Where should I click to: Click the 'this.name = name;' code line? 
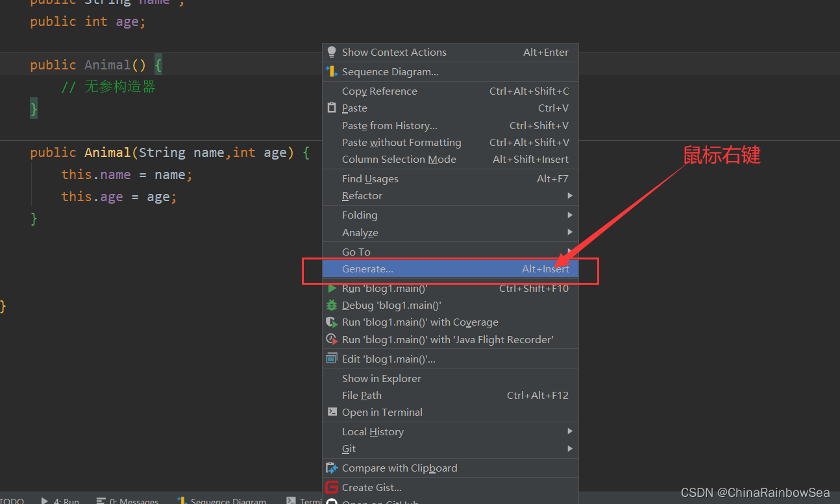coord(127,174)
